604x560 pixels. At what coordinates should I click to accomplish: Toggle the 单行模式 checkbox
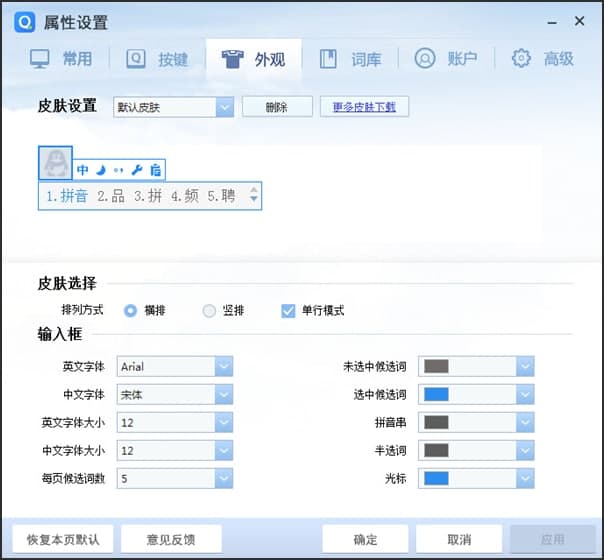click(x=288, y=310)
